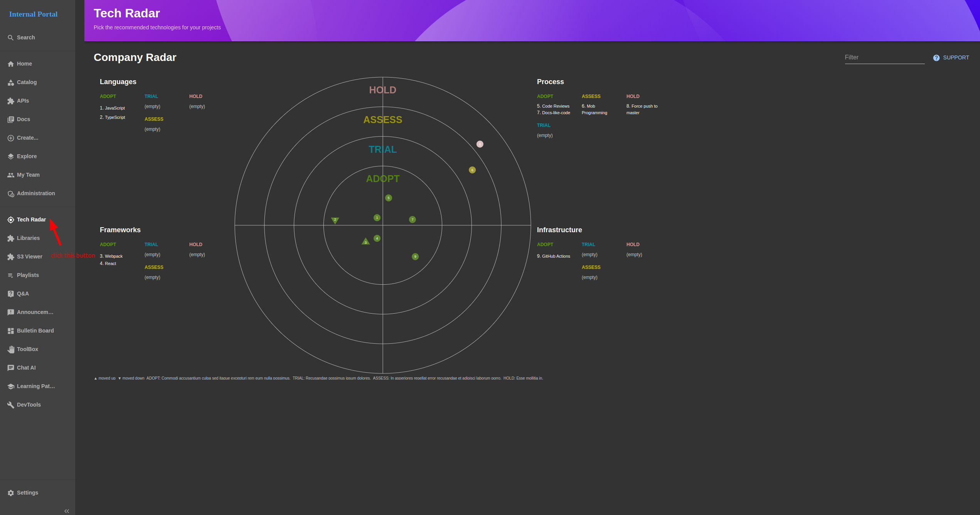Open the Catalog sidebar icon
This screenshot has height=515, width=980.
11,83
